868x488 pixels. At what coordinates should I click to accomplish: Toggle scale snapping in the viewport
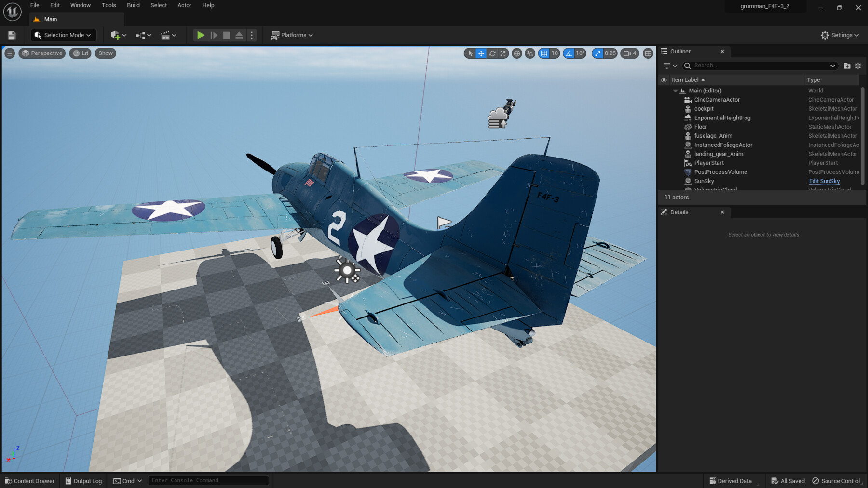click(598, 53)
